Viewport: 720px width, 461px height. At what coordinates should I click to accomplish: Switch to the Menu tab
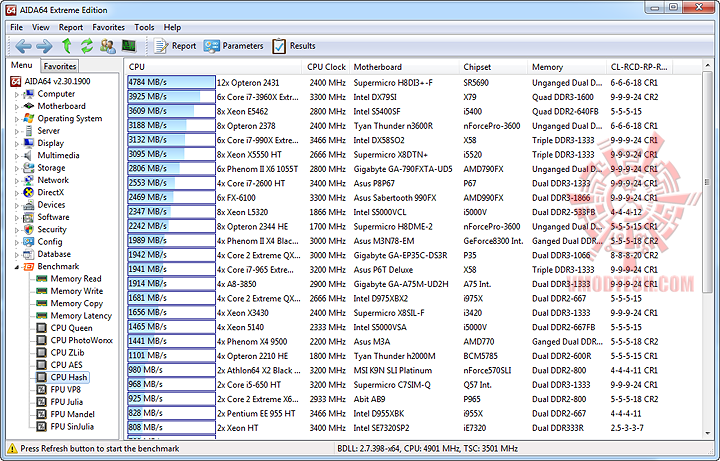(22, 65)
